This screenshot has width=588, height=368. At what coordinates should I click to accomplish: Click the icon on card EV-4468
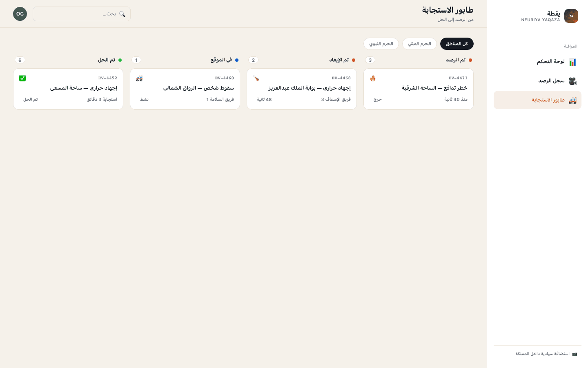pyautogui.click(x=256, y=78)
